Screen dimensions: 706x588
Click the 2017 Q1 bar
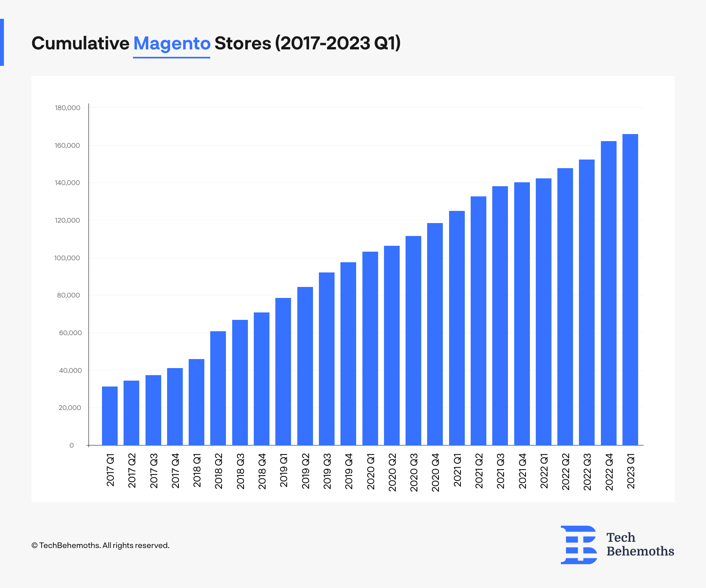coord(110,416)
